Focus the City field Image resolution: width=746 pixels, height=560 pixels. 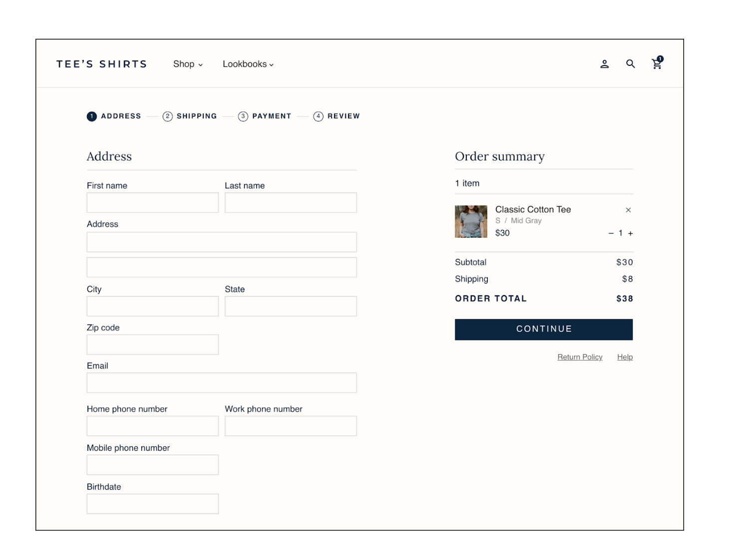(153, 306)
